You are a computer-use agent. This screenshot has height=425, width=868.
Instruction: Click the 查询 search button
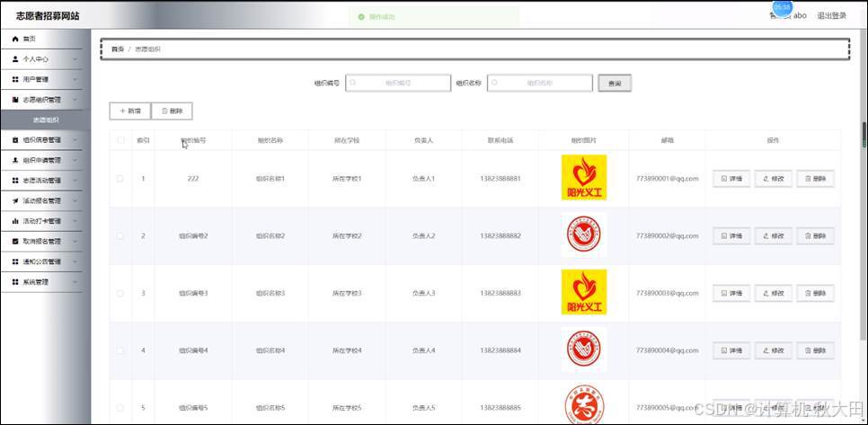(x=615, y=83)
